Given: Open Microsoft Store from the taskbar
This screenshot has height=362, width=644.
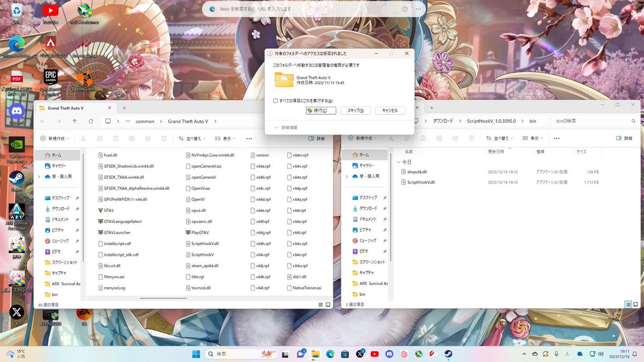Looking at the screenshot, I should coord(345,354).
